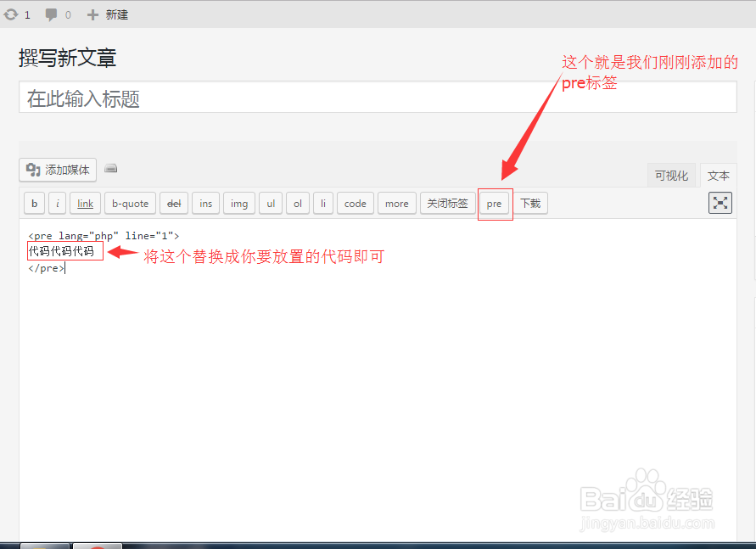Click the <pre lang="php" line="1"> line

click(104, 236)
